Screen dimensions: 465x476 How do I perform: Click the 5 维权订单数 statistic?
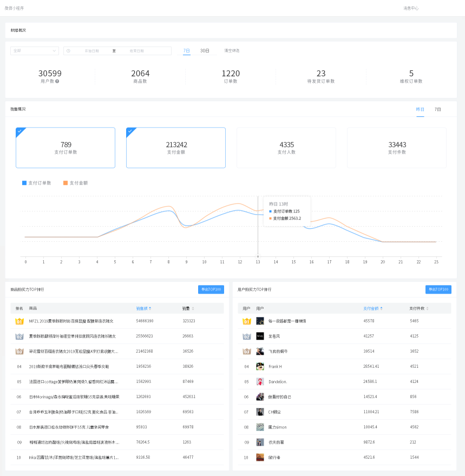coord(411,76)
